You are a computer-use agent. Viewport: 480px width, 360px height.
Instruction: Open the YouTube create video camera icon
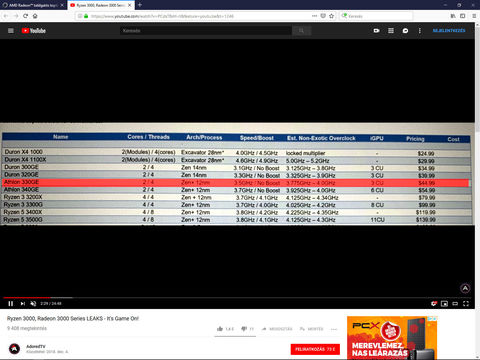376,31
